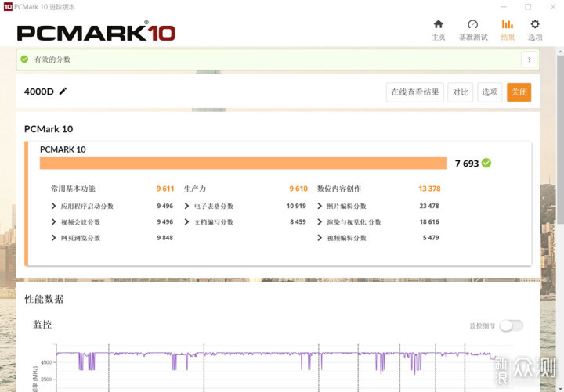Click the 网页浏览 score value 9 848
The width and height of the screenshot is (564, 392).
(x=165, y=238)
